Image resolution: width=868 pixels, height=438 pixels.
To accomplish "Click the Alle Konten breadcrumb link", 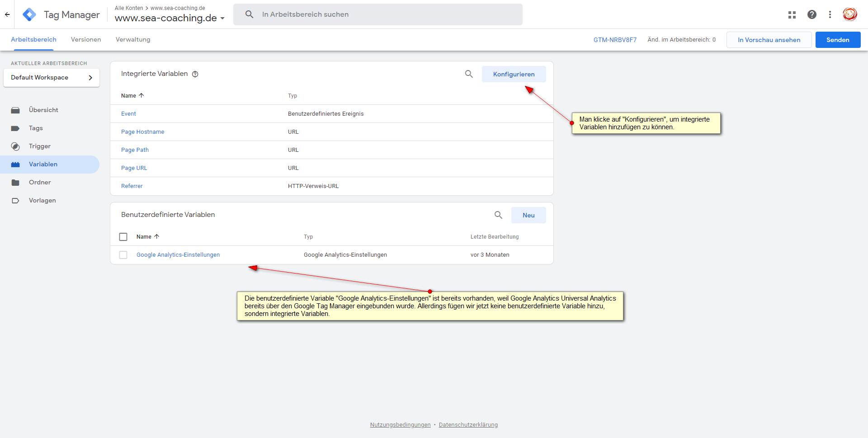I will coord(129,8).
